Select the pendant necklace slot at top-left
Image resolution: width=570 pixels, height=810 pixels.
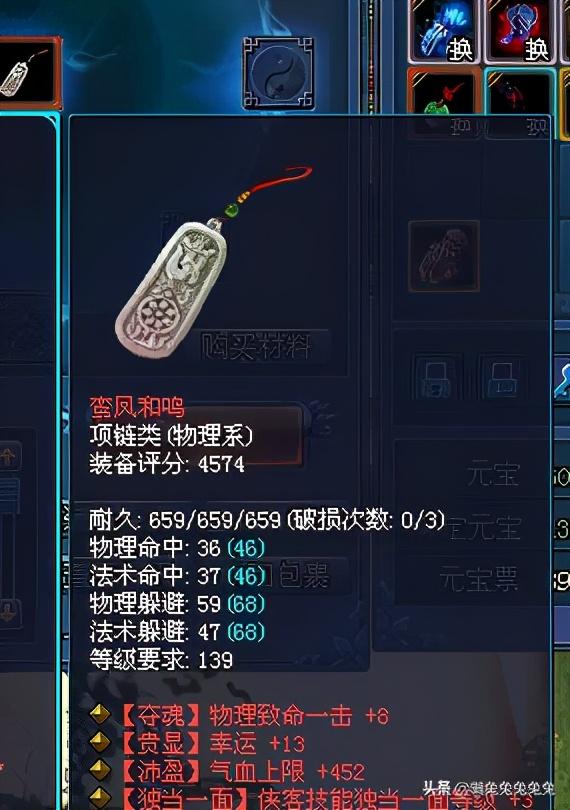(28, 73)
